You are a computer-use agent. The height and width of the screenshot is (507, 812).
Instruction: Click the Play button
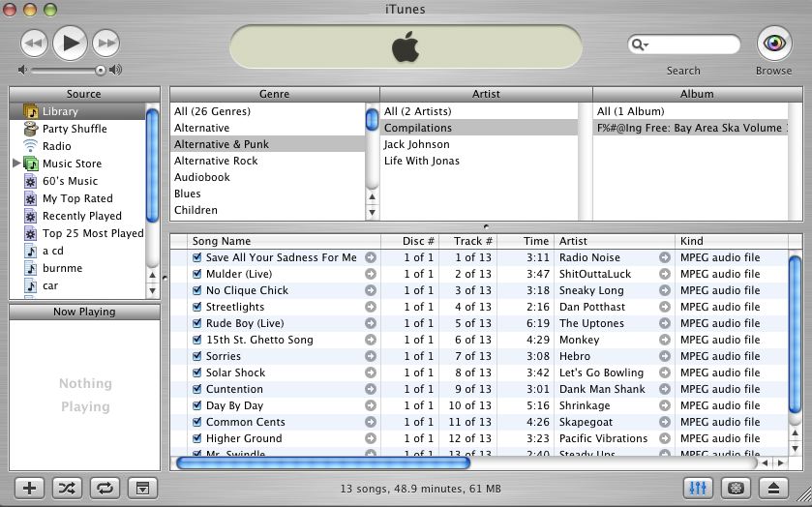(70, 43)
